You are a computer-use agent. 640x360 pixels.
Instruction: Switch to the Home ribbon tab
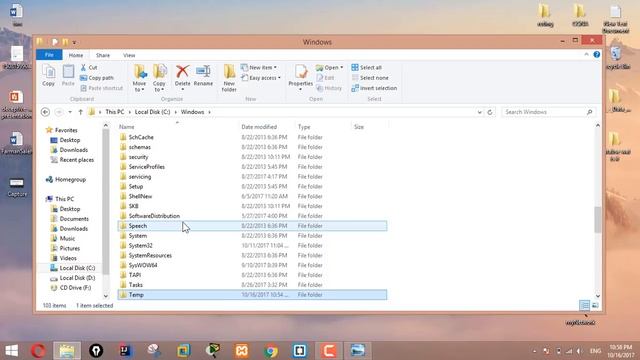coord(76,55)
